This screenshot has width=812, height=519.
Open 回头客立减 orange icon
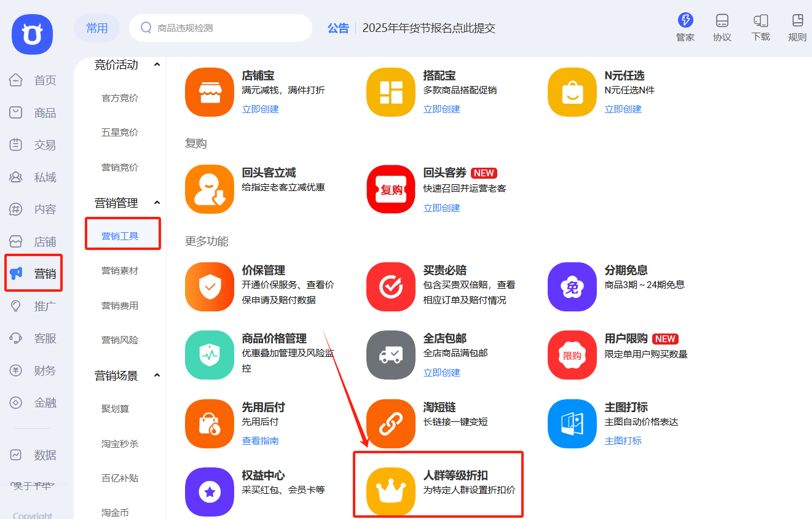point(210,189)
